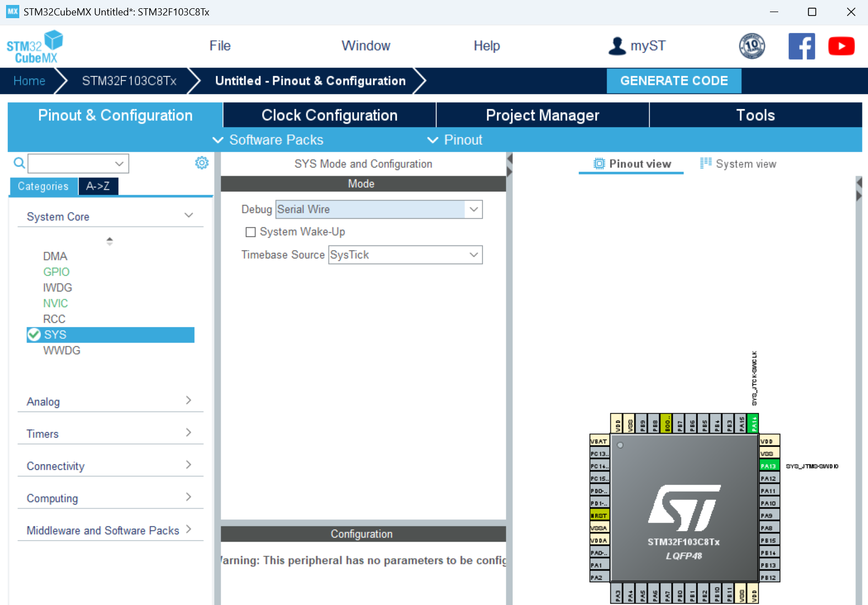Click the VDDA pin on the chip
The image size is (868, 605).
click(599, 541)
